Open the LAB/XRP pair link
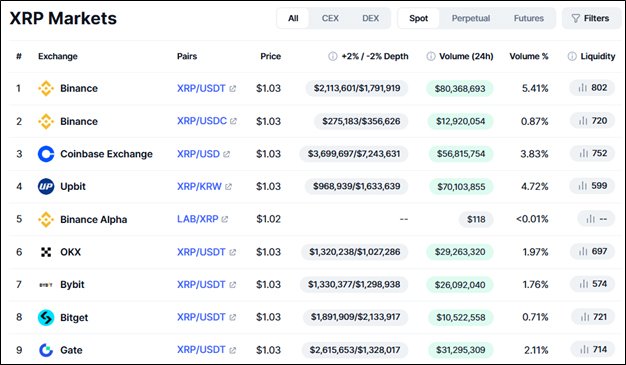Viewport: 626px width, 365px height. point(198,219)
